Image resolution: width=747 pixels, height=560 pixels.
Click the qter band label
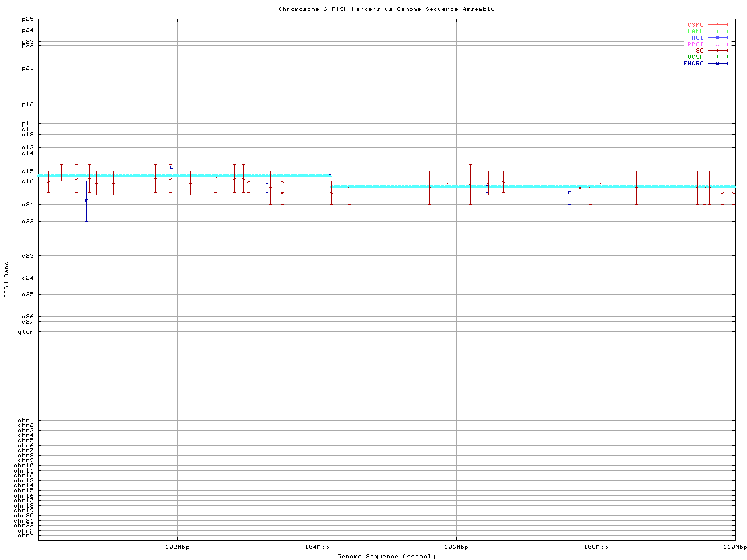point(26,332)
